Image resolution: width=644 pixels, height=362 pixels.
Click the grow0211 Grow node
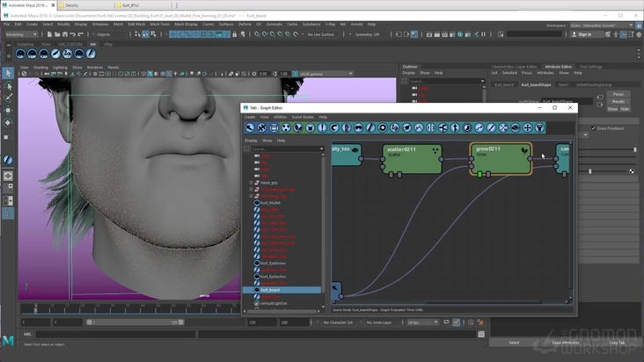pos(501,158)
